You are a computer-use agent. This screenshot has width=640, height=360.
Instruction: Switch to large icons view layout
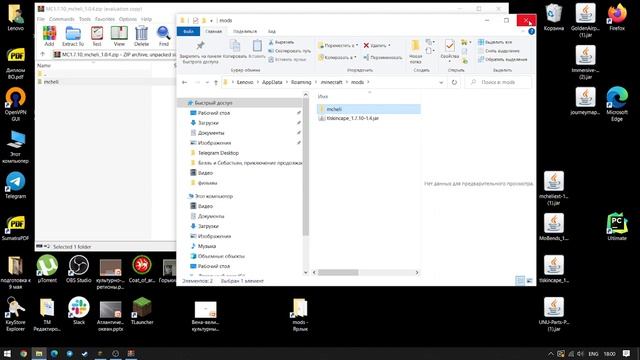coord(529,281)
